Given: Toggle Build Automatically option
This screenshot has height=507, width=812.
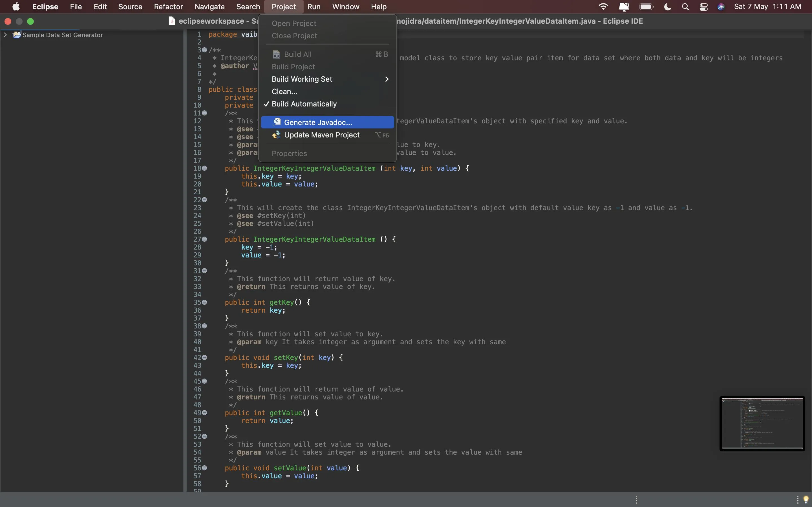Looking at the screenshot, I should click(x=304, y=104).
